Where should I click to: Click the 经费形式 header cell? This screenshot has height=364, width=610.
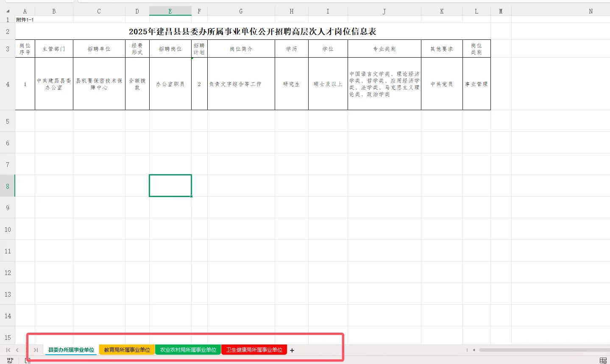pos(137,49)
